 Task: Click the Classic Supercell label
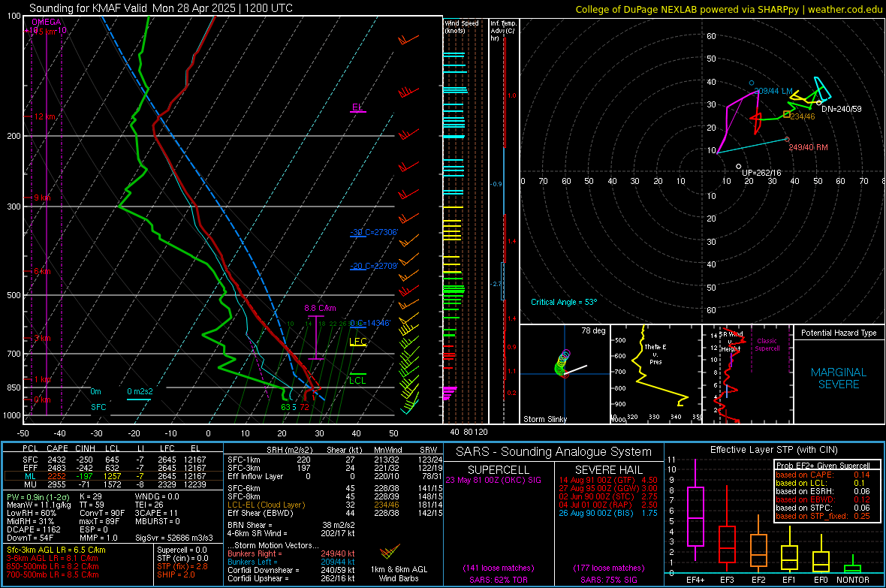[767, 345]
